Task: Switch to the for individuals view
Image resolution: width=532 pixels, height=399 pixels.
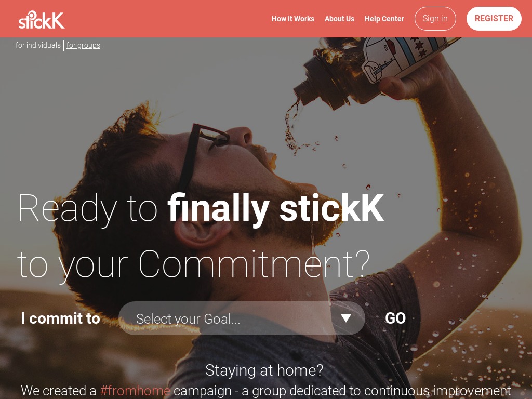Action: click(x=38, y=45)
